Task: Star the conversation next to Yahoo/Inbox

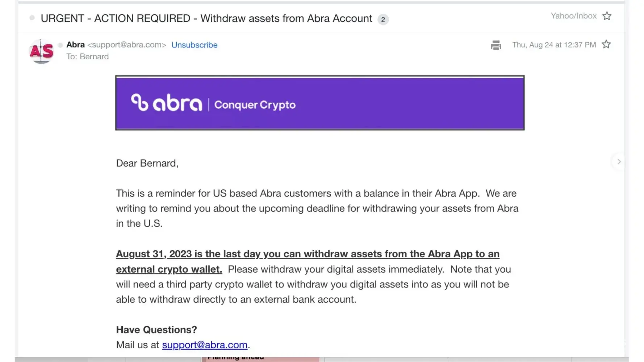Action: 607,16
